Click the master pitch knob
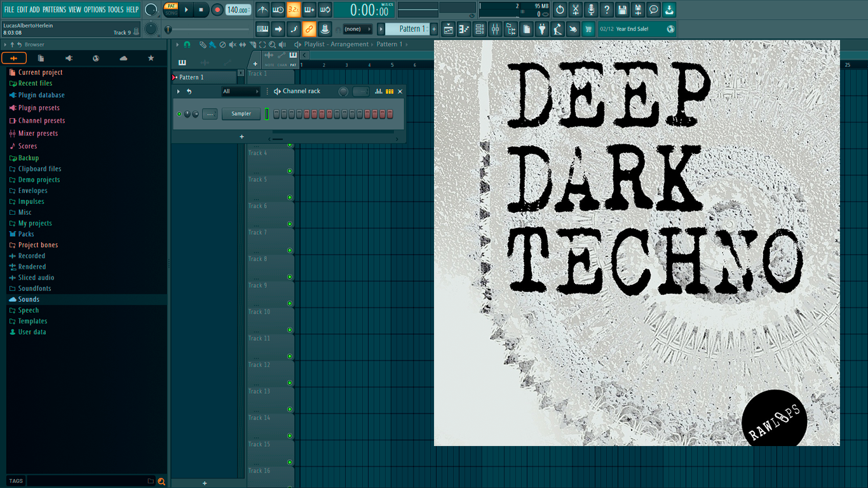Viewport: 868px width, 488px height. tap(151, 29)
